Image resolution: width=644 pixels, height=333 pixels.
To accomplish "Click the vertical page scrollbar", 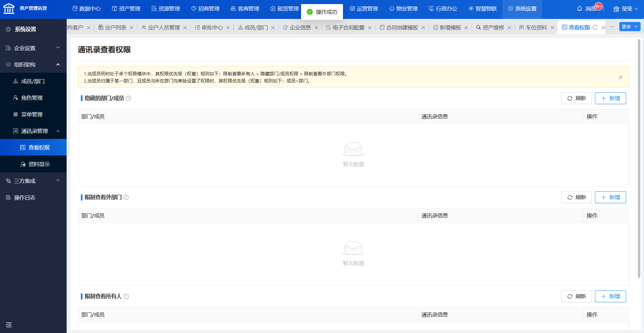I will (639, 159).
